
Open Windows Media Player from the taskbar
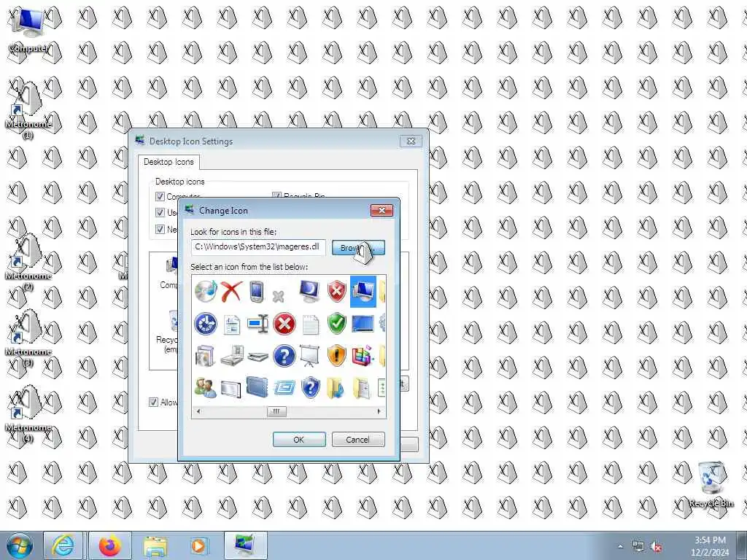(x=199, y=545)
